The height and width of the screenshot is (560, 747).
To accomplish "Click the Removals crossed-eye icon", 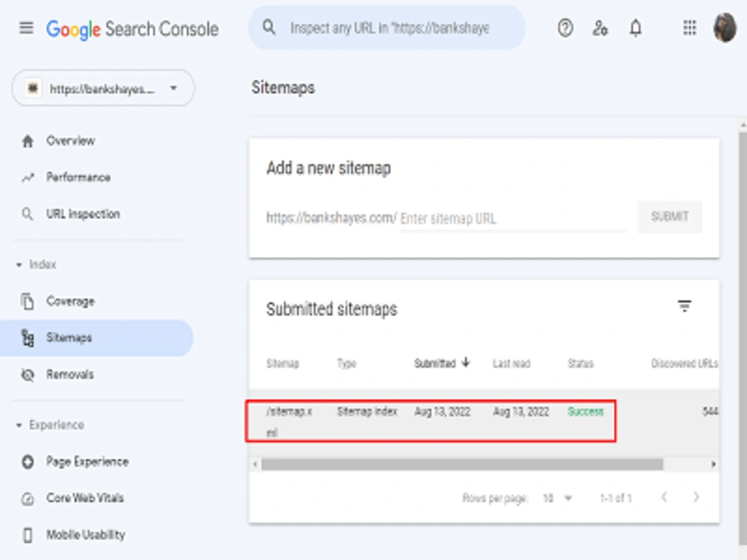I will pyautogui.click(x=28, y=375).
